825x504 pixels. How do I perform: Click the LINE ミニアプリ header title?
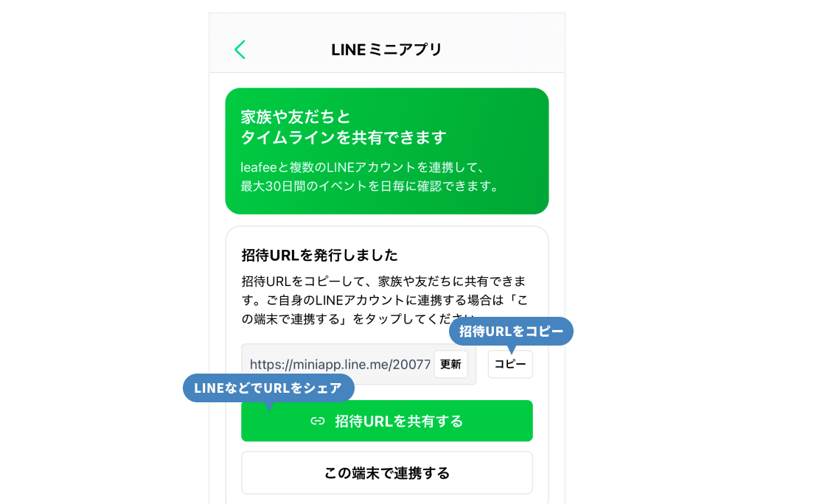pyautogui.click(x=386, y=49)
